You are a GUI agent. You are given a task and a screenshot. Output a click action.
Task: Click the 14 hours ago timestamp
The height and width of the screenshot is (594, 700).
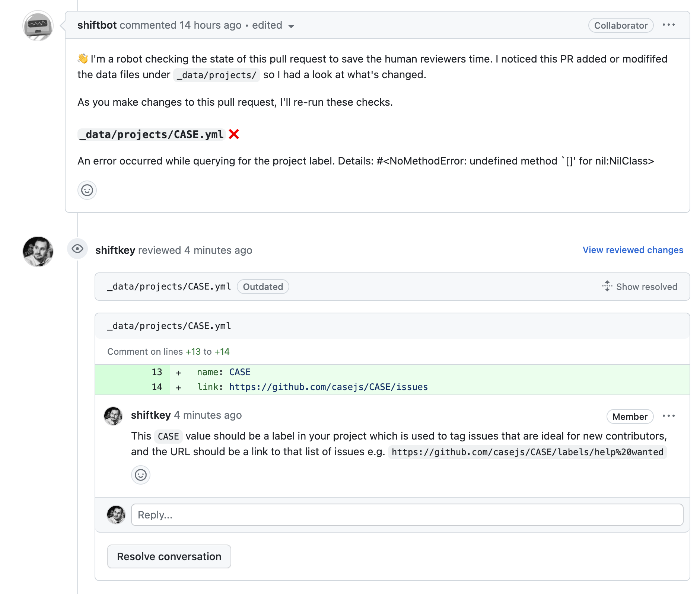pos(210,25)
